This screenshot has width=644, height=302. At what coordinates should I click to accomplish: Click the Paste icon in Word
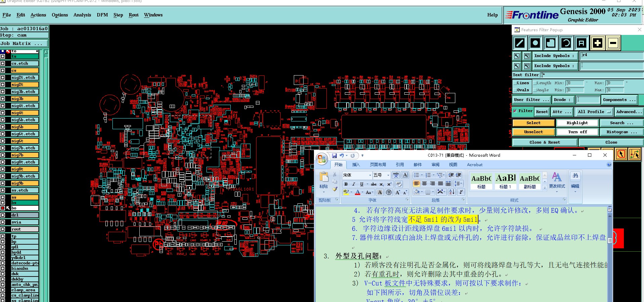(324, 177)
